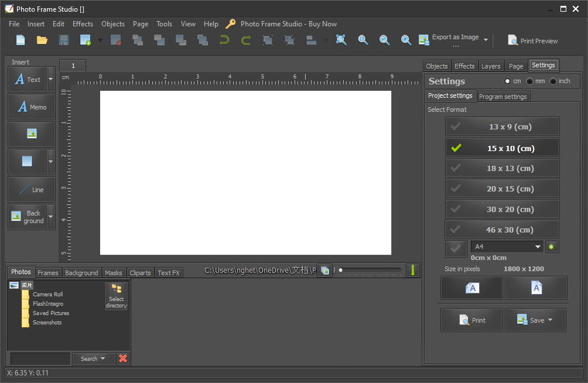This screenshot has height=383, width=588.
Task: Select the mm unit radio button
Action: point(530,81)
